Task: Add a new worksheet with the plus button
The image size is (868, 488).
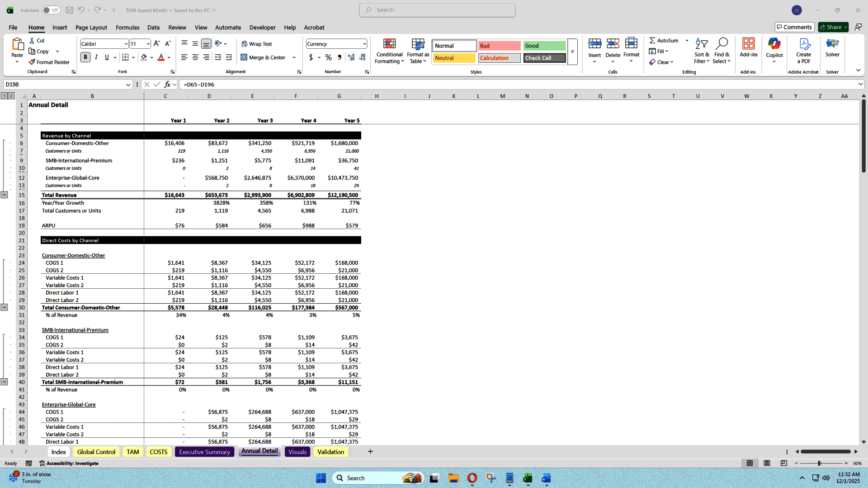Action: (x=370, y=451)
